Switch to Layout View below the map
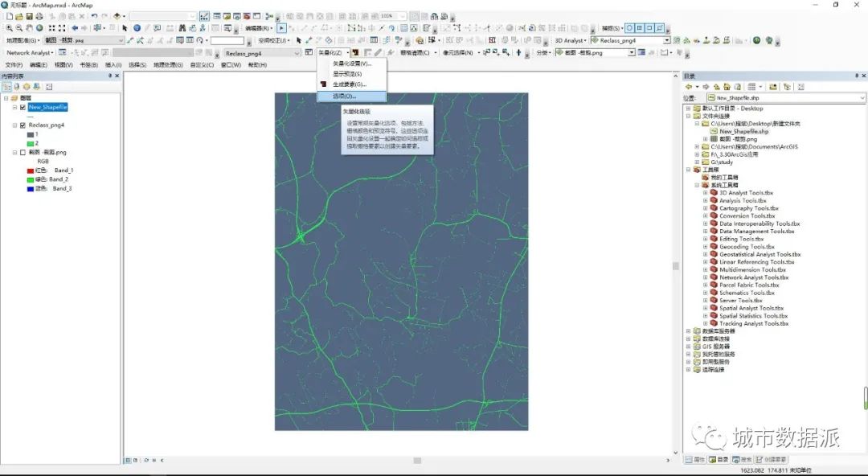This screenshot has width=868, height=476. coord(136,460)
